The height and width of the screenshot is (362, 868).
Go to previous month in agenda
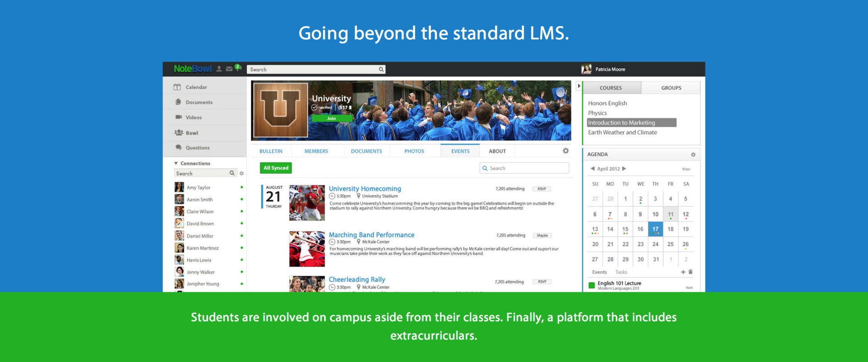(x=592, y=169)
